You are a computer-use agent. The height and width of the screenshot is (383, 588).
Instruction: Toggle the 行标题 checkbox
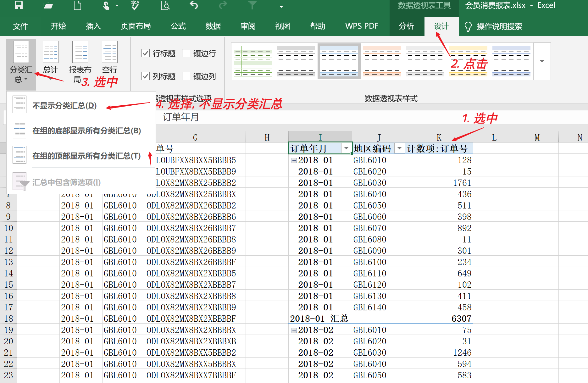tap(145, 53)
